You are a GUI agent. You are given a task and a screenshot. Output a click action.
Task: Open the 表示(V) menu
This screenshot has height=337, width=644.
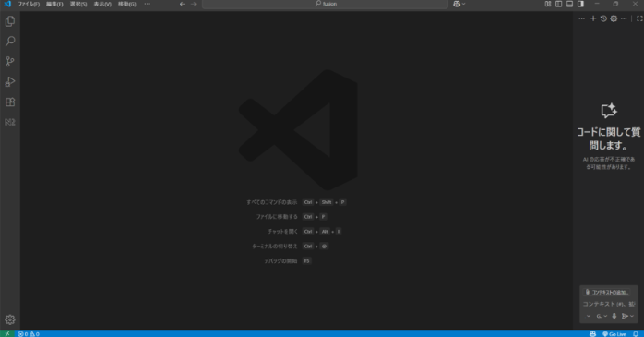click(x=102, y=4)
